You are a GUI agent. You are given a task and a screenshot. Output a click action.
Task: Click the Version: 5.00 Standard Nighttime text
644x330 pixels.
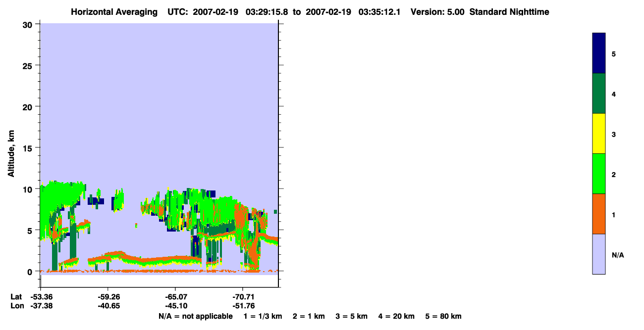point(480,12)
